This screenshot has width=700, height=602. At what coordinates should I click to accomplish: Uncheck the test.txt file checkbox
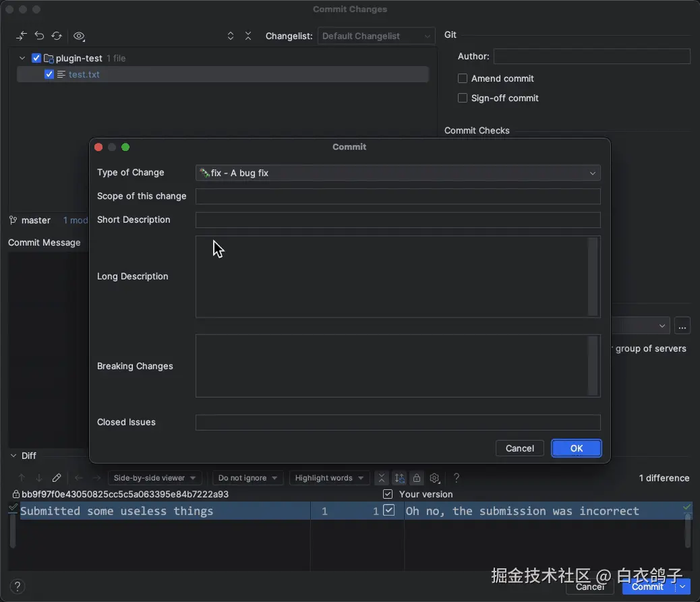[49, 74]
